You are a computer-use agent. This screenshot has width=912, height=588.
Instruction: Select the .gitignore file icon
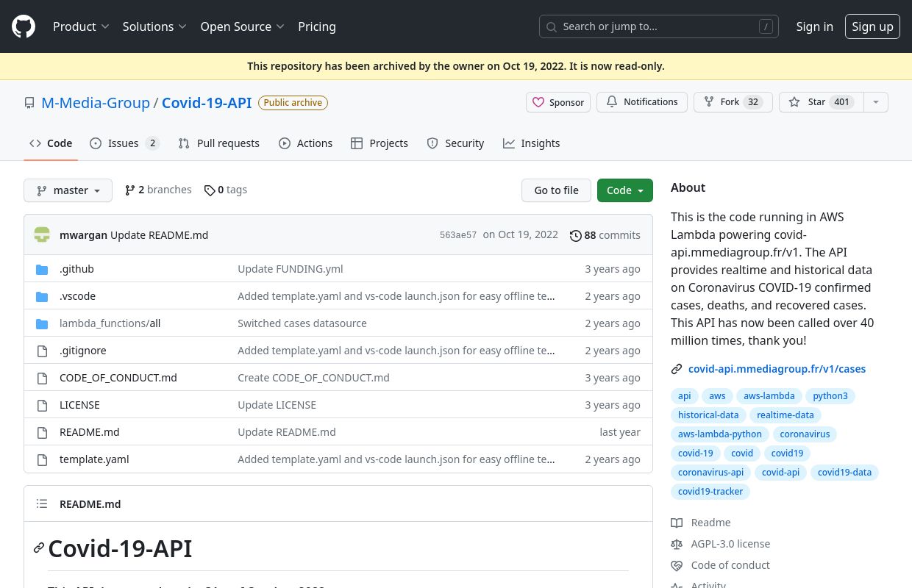point(42,351)
